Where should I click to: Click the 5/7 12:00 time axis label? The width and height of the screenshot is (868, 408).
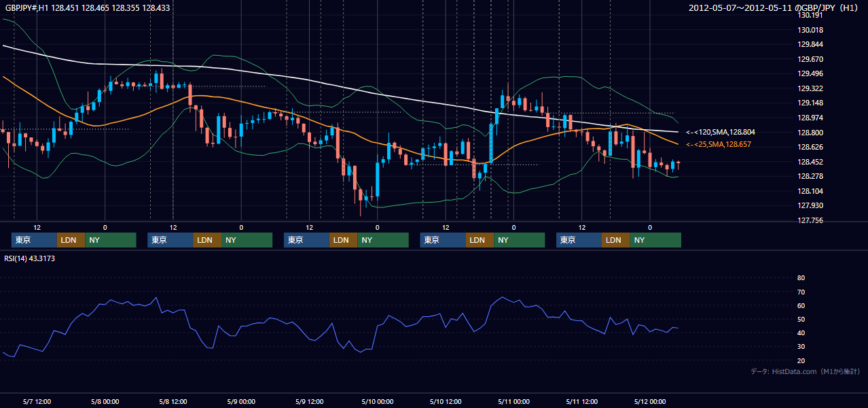tap(37, 401)
